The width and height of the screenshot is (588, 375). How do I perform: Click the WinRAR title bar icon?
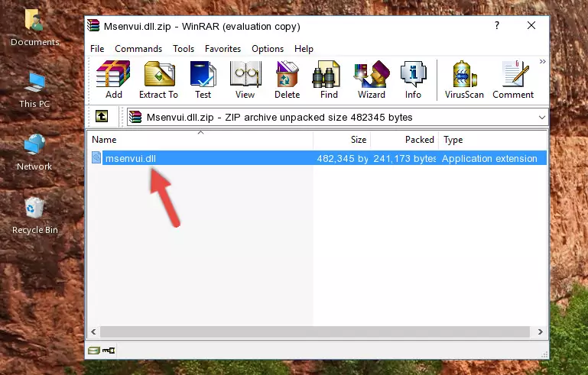[x=93, y=25]
